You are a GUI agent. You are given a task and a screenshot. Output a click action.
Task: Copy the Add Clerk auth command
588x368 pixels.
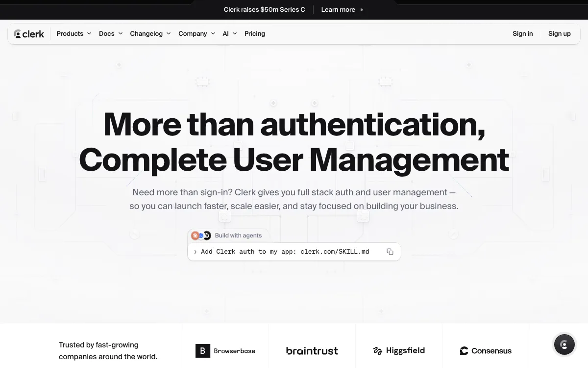[390, 252]
